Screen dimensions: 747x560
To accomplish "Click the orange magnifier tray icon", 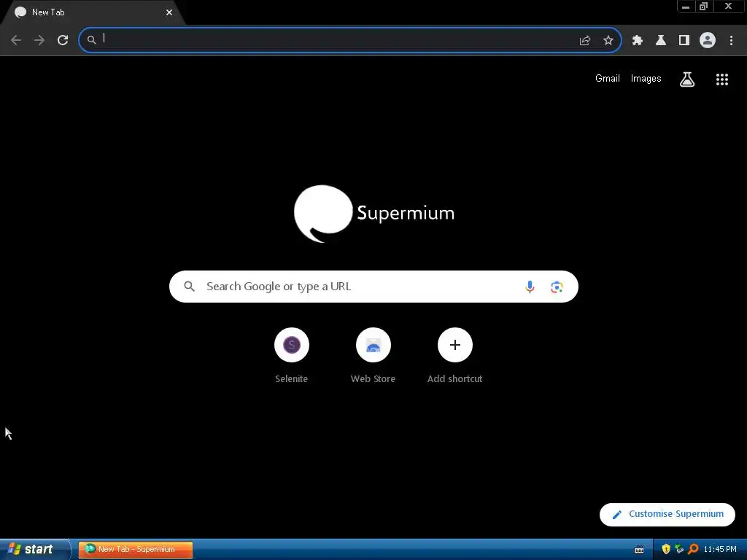I will (693, 549).
